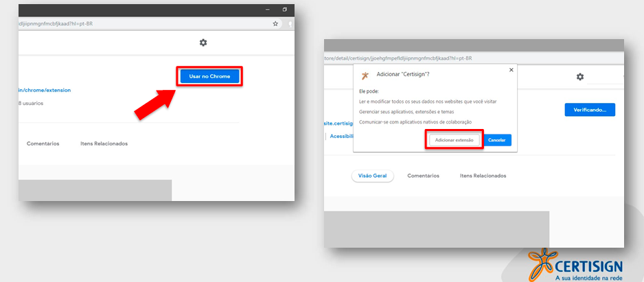Click the Usar no Chrome button
Image resolution: width=644 pixels, height=282 pixels.
pos(209,76)
